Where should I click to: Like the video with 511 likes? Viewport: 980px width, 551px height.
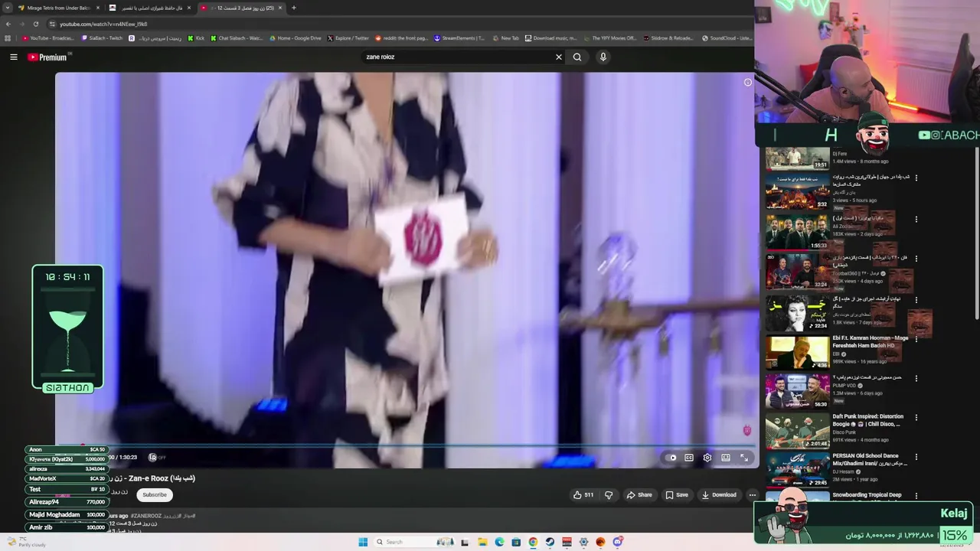tap(583, 495)
